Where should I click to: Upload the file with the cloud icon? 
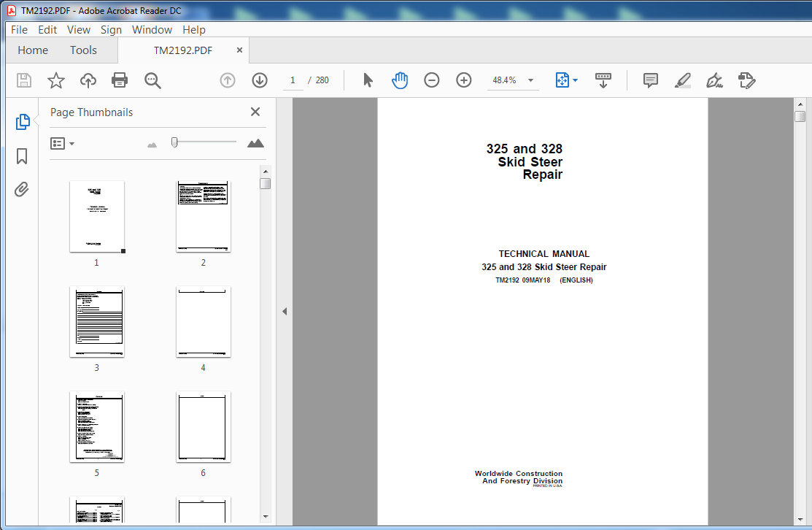pyautogui.click(x=88, y=80)
